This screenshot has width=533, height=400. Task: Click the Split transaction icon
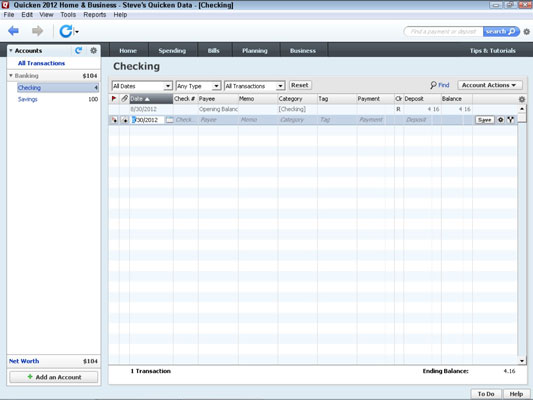tap(511, 120)
